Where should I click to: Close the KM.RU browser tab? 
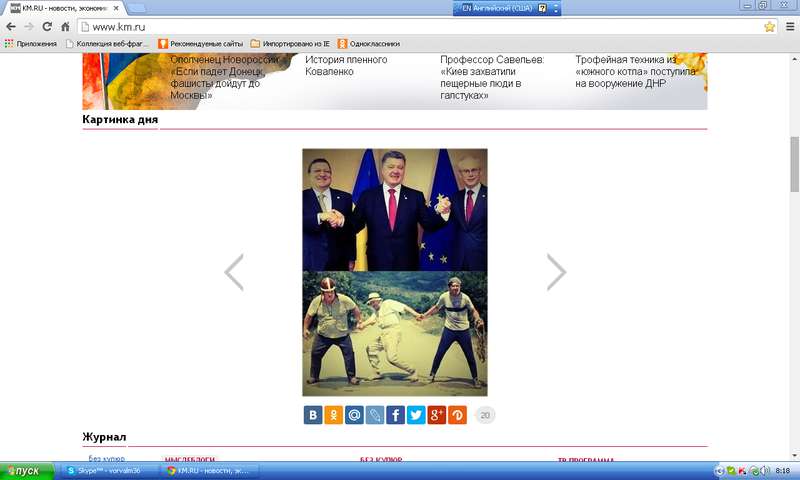(116, 8)
